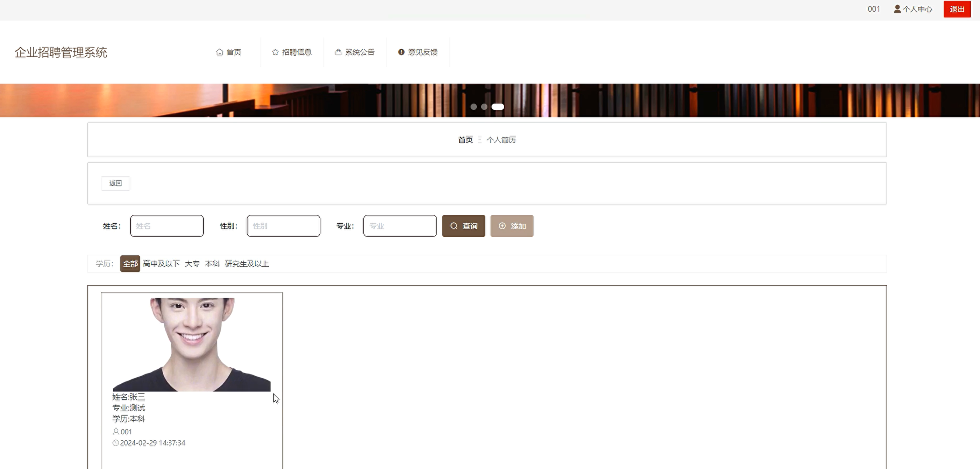Image resolution: width=980 pixels, height=469 pixels.
Task: Click the plus icon in 添加 button
Action: tap(502, 226)
